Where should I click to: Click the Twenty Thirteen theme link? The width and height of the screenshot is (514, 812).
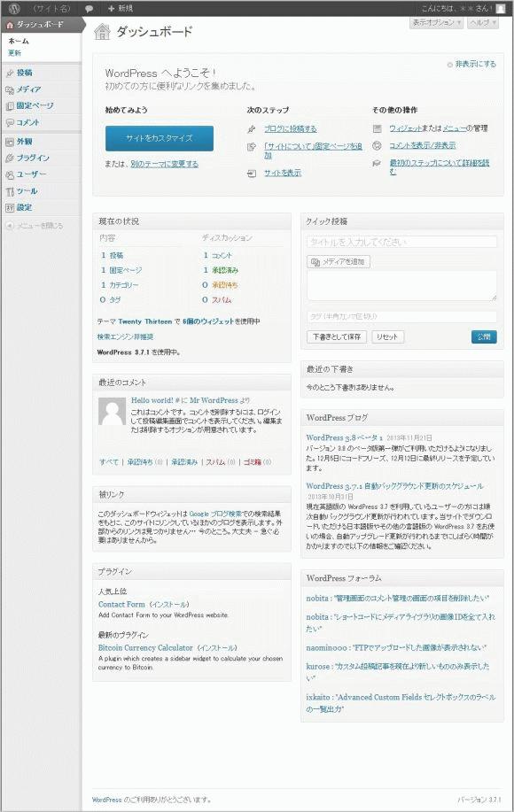click(145, 321)
